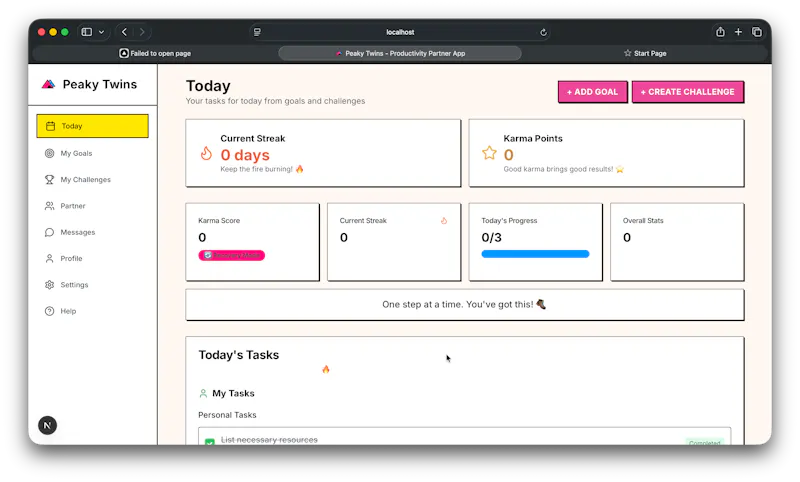This screenshot has height=482, width=800.
Task: Click the Karma Score tile
Action: pos(253,242)
